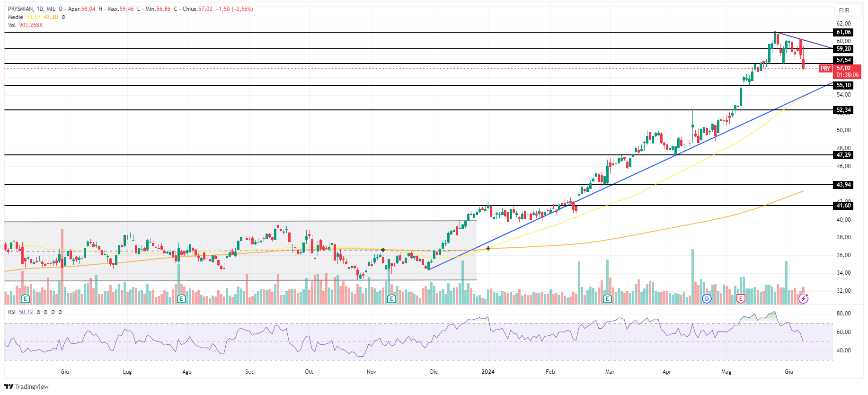Image resolution: width=868 pixels, height=395 pixels.
Task: Click the Lug time axis label
Action: click(127, 372)
